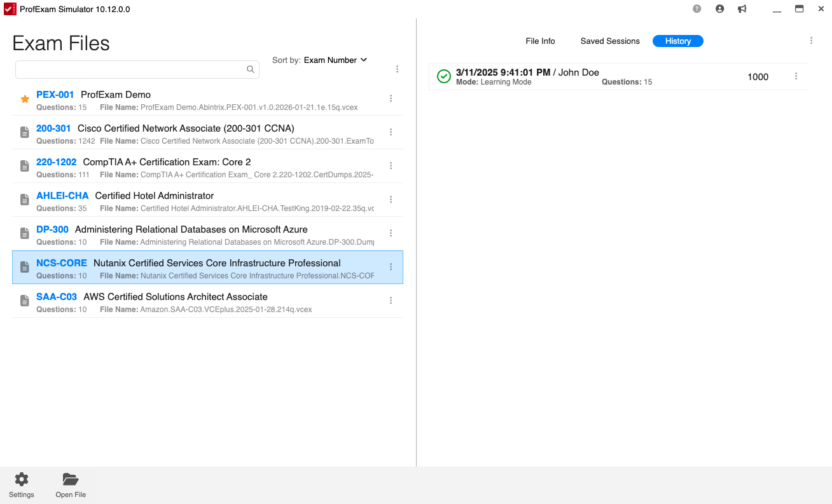Click the announcements megaphone icon
Viewport: 832px width, 504px height.
click(x=742, y=9)
